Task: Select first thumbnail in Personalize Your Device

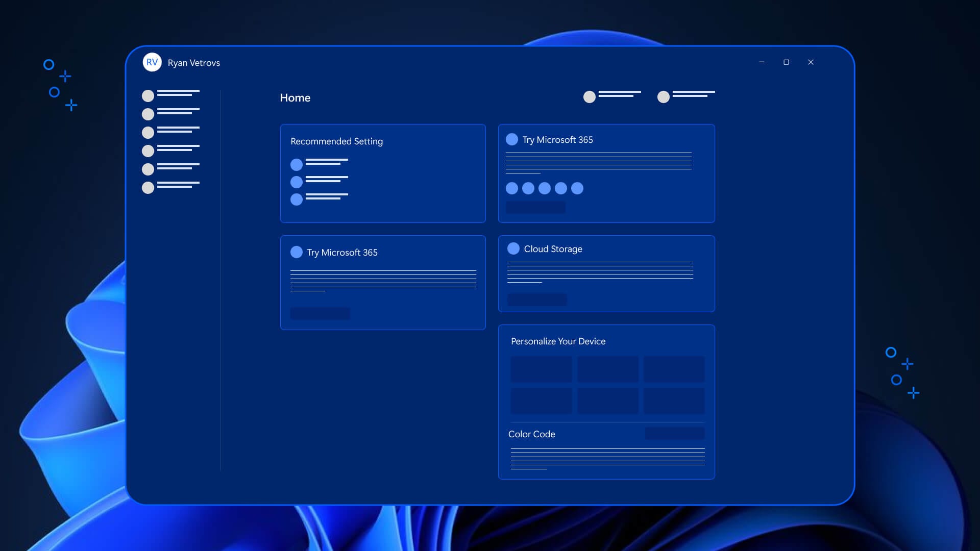Action: [541, 369]
